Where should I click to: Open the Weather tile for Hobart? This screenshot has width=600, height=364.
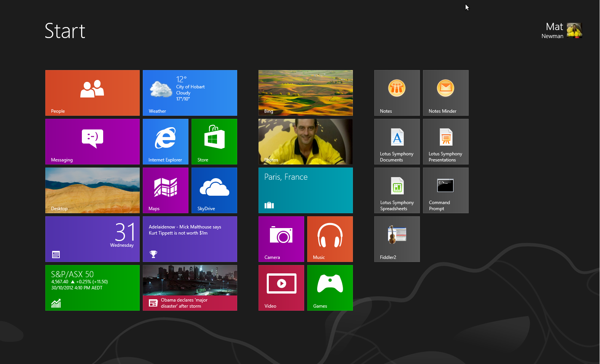[190, 93]
